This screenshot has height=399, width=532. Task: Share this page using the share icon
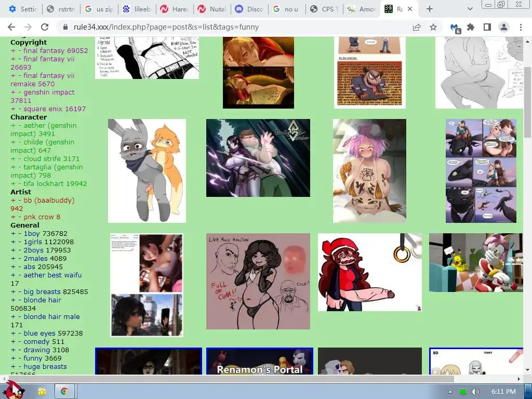(417, 27)
